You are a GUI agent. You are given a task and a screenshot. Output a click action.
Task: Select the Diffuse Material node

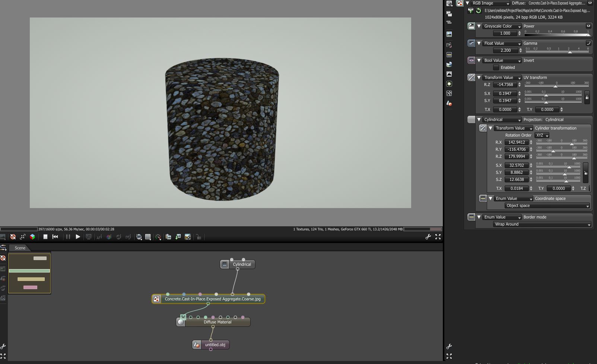coord(217,322)
